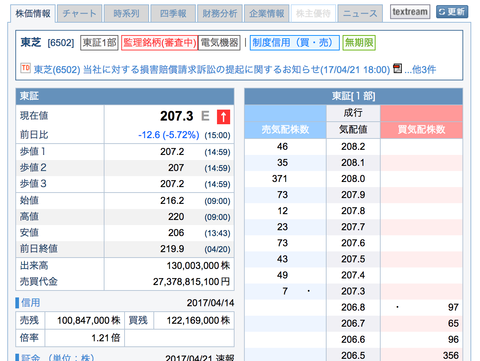The width and height of the screenshot is (480, 361).
Task: Click the document icon after the news date
Action: pos(397,68)
